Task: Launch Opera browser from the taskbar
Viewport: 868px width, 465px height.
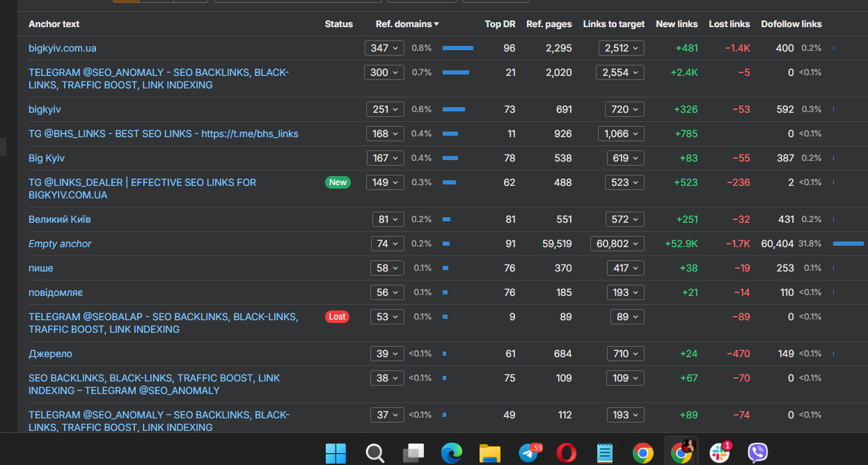Action: [x=567, y=454]
